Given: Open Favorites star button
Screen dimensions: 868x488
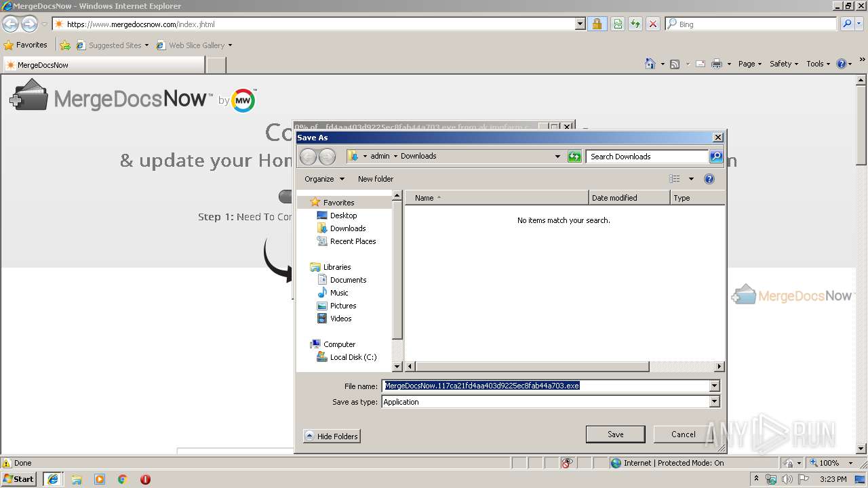Looking at the screenshot, I should pos(26,45).
